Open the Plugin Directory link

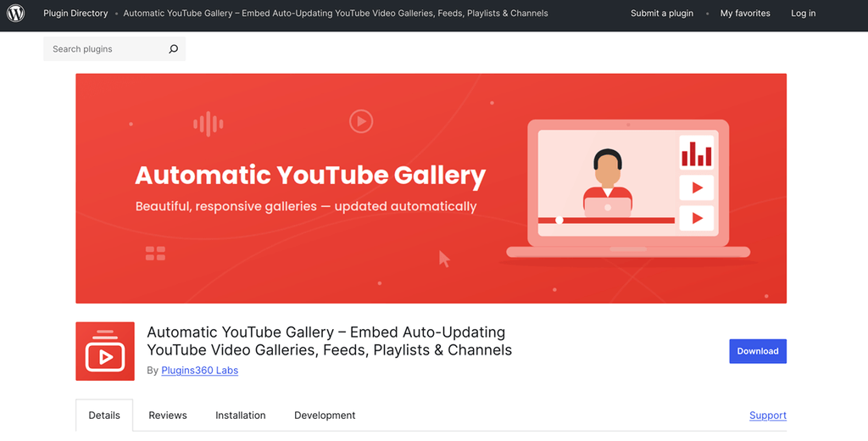pos(75,14)
